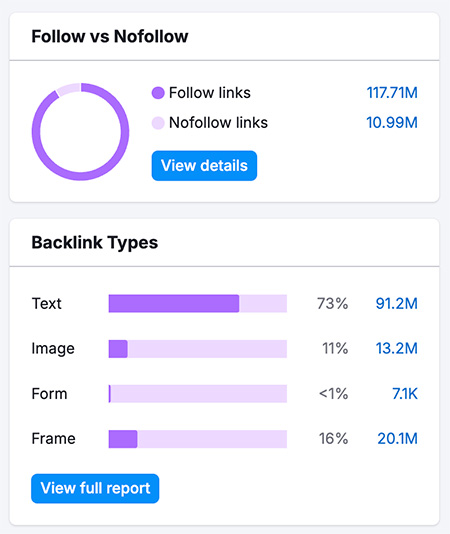Select the Follow links legend label
The height and width of the screenshot is (534, 450).
click(x=210, y=93)
